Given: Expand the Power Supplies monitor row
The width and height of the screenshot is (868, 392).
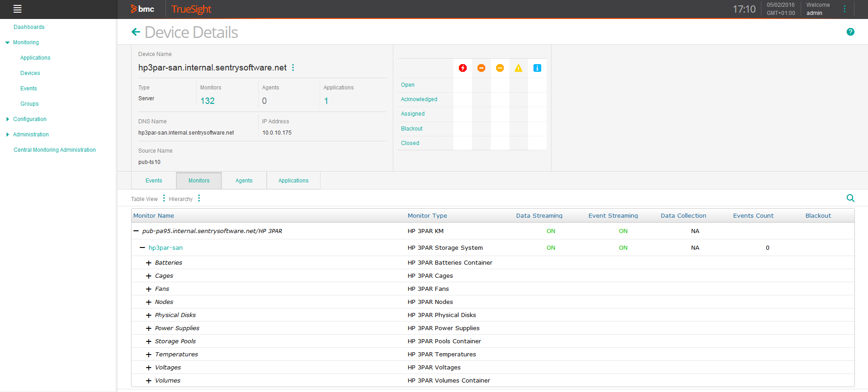Looking at the screenshot, I should (x=149, y=328).
